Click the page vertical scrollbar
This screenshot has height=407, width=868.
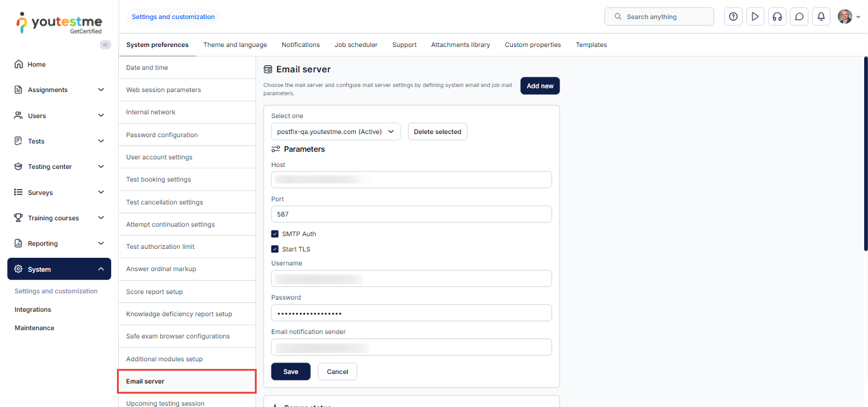point(865,152)
